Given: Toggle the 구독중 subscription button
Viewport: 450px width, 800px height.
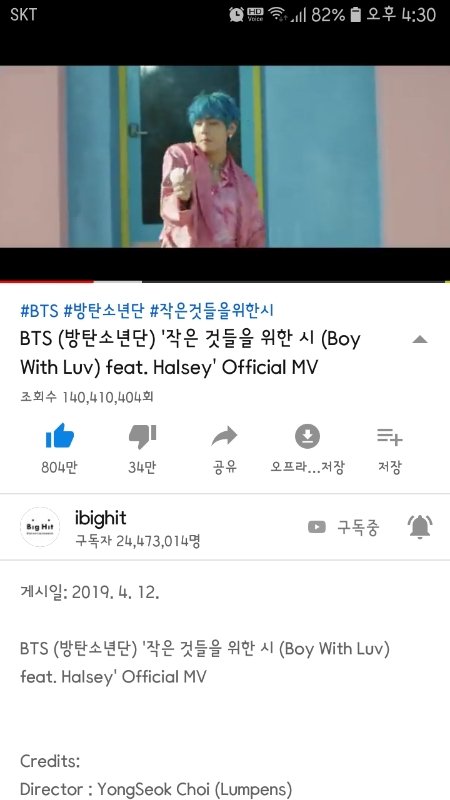Looking at the screenshot, I should (x=344, y=527).
